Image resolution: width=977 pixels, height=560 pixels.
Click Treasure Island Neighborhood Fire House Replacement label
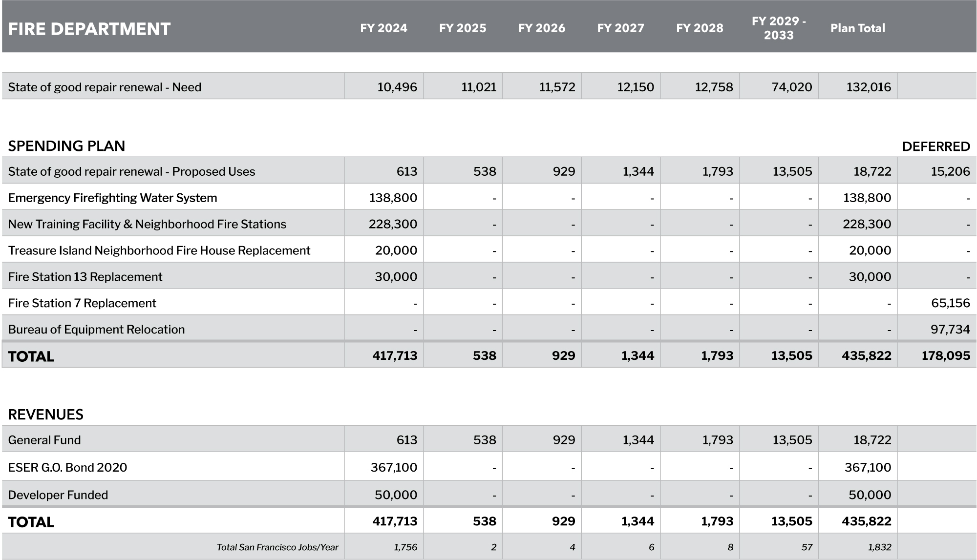159,250
